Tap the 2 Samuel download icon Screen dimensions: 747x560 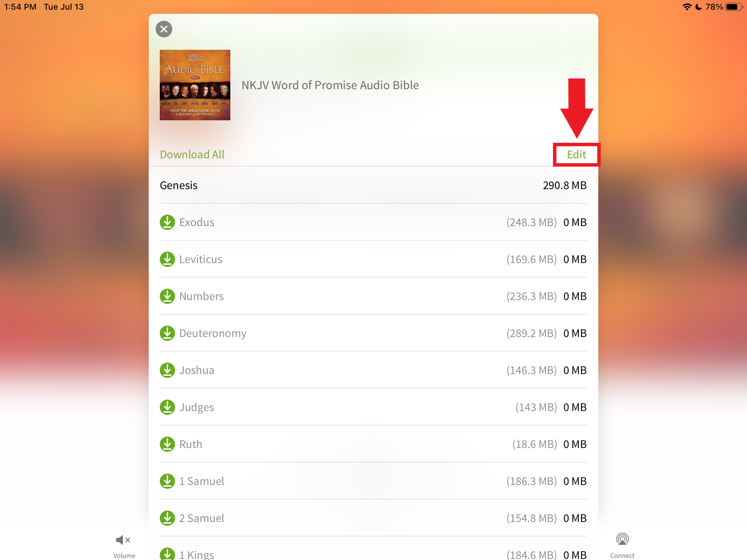pos(167,518)
